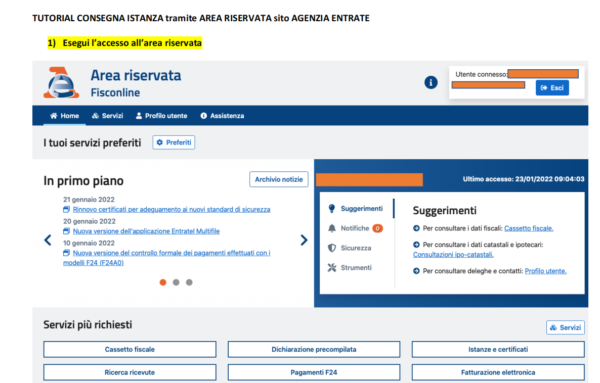Screen dimensions: 600x383
Task: Select the Notifiche tab
Action: coord(355,228)
